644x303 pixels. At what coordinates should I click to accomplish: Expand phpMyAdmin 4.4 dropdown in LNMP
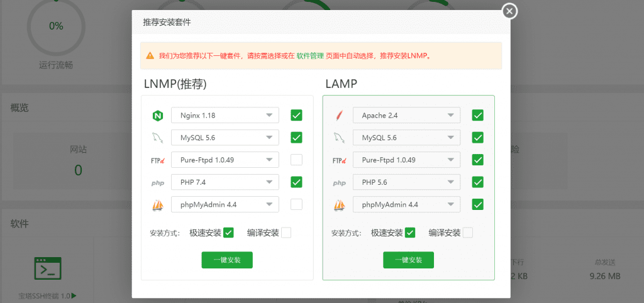tap(225, 204)
